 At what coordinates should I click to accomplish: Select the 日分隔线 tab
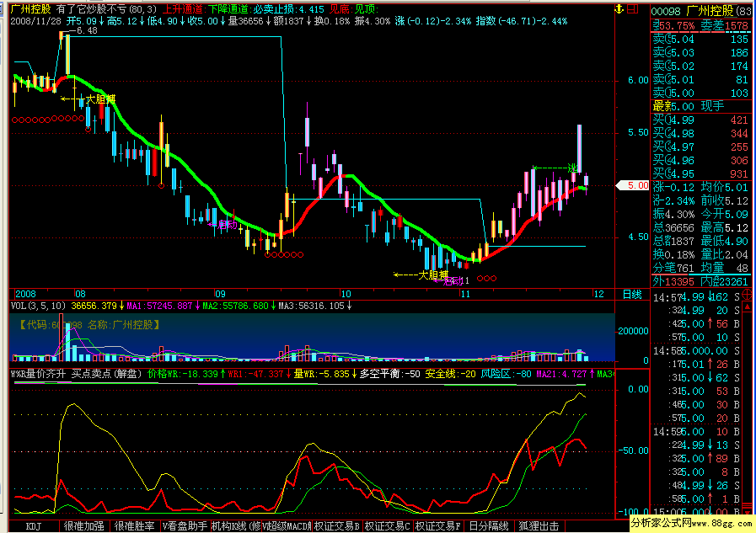(489, 526)
